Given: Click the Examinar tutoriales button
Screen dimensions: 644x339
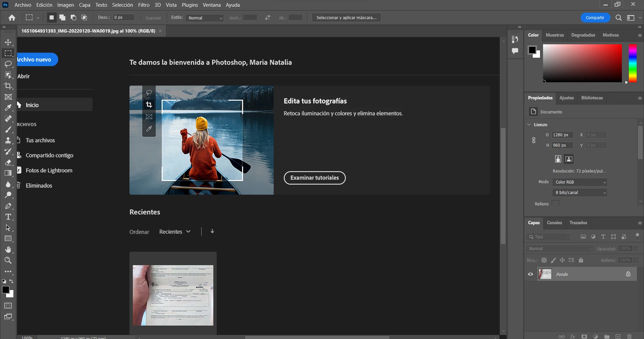Looking at the screenshot, I should [x=315, y=178].
